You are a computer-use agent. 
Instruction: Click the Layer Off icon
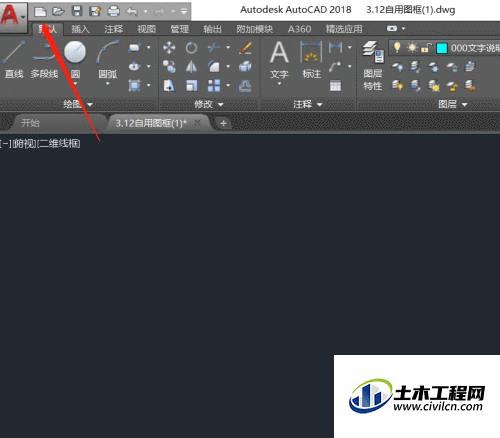(397, 67)
